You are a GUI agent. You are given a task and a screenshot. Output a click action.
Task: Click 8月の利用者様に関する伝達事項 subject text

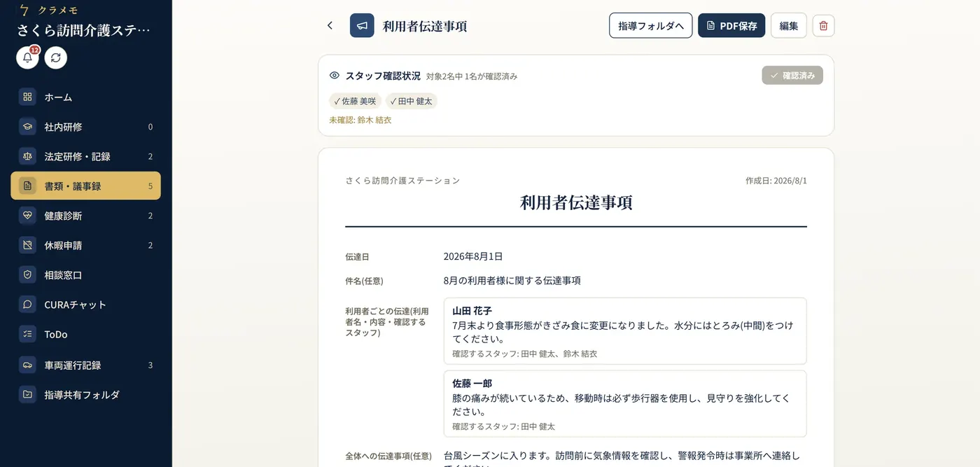[x=512, y=281]
